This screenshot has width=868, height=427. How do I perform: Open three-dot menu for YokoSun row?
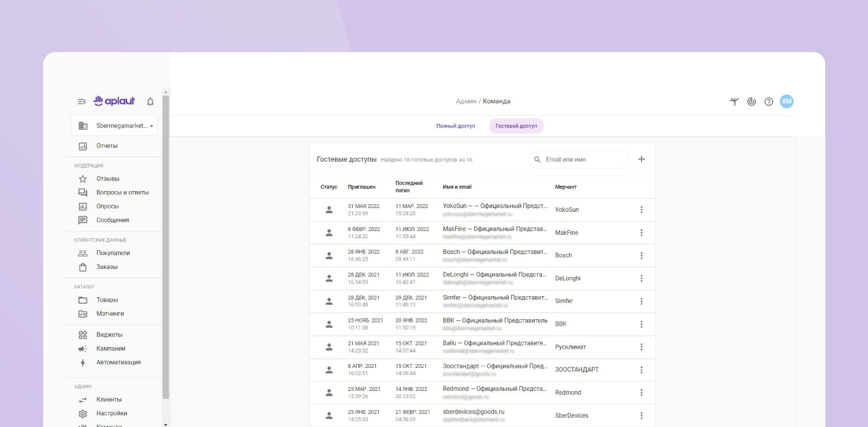[641, 210]
